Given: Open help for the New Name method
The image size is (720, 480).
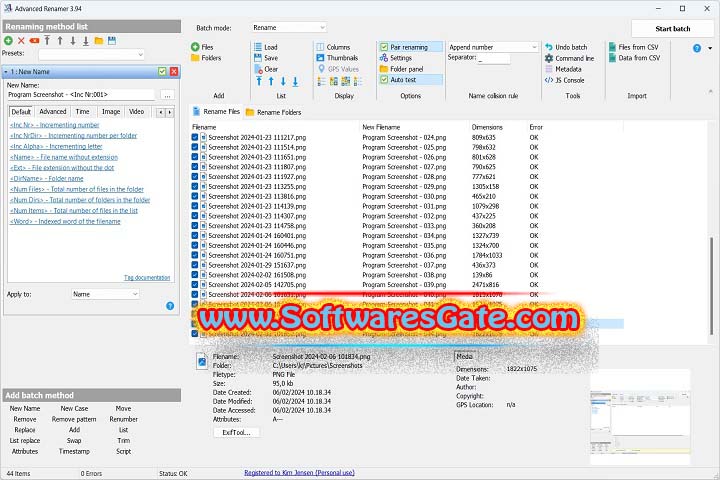Looking at the screenshot, I should click(170, 306).
